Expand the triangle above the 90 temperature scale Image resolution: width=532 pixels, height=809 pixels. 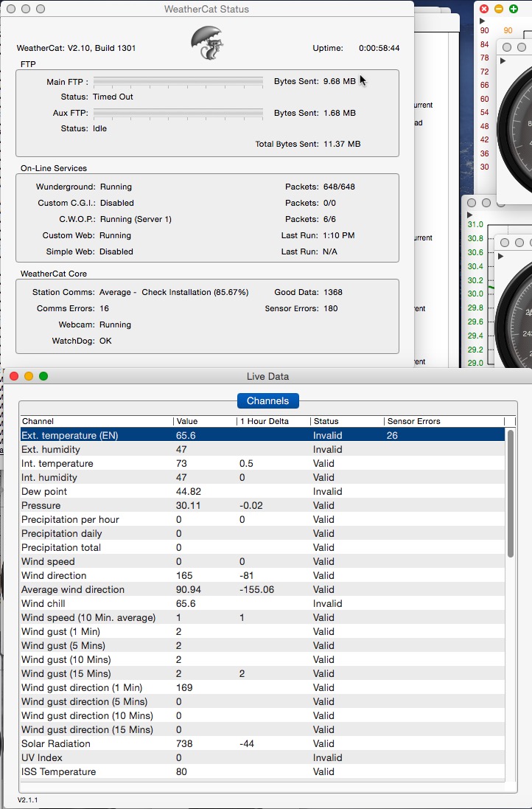tap(483, 21)
